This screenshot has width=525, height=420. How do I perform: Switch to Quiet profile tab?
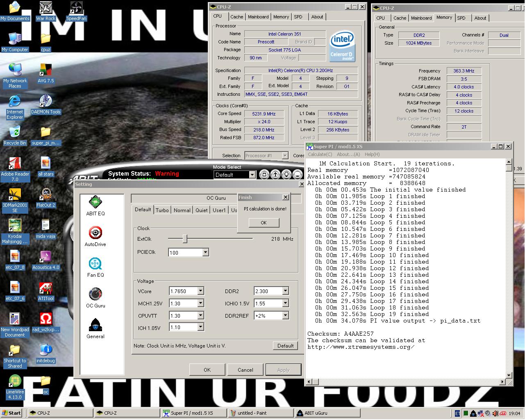point(201,210)
